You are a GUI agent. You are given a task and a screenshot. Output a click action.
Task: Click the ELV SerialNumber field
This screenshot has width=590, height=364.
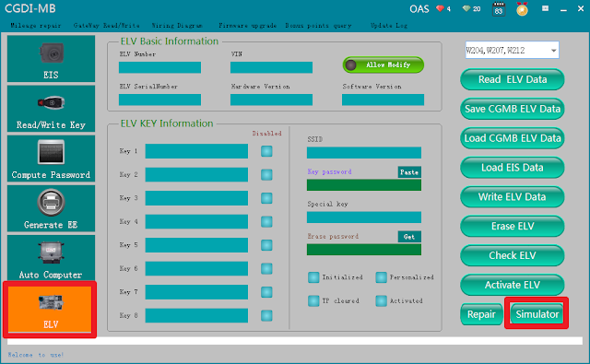[x=159, y=100]
